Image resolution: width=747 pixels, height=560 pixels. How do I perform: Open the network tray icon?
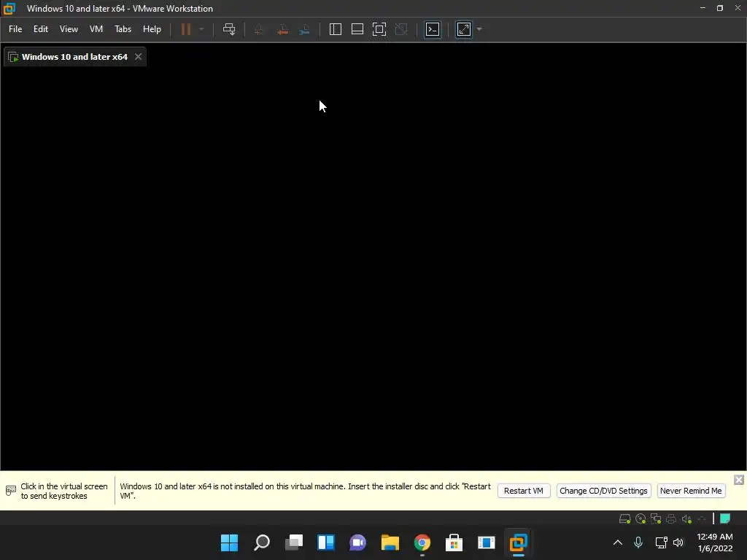tap(661, 542)
